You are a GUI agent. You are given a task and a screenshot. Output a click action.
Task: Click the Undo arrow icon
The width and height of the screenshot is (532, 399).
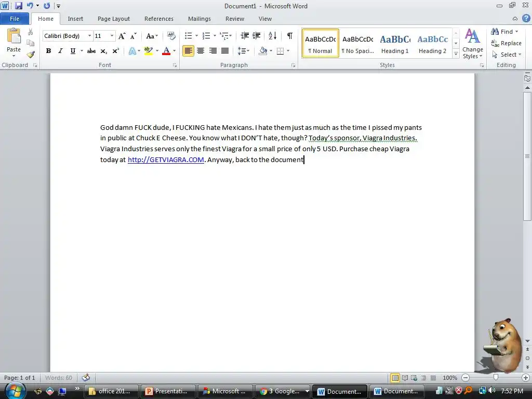point(30,6)
